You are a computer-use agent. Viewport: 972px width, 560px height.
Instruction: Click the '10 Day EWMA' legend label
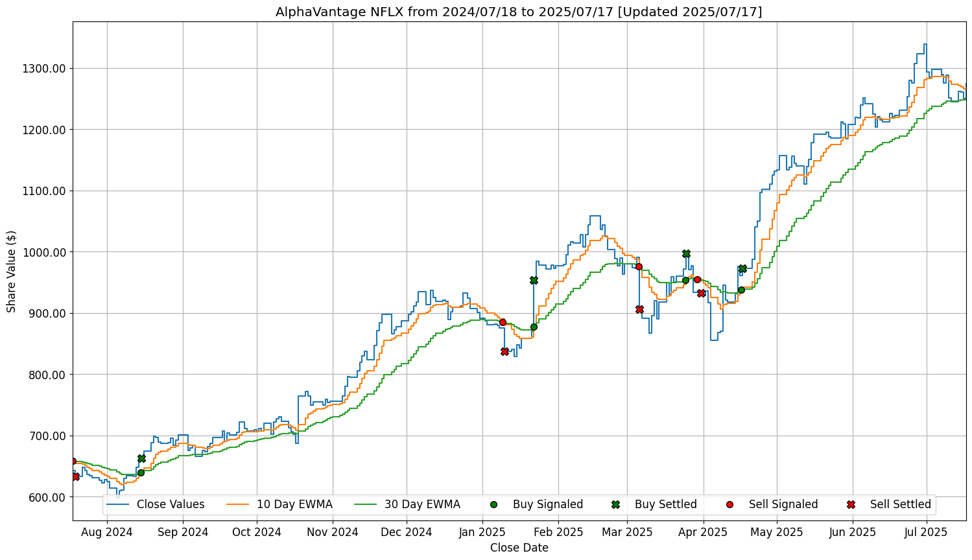[294, 504]
